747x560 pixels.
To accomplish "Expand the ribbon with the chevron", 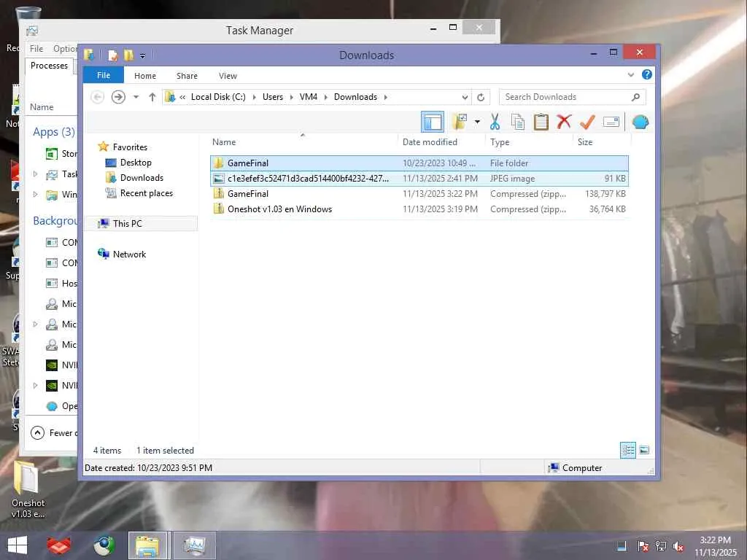I will [x=631, y=75].
